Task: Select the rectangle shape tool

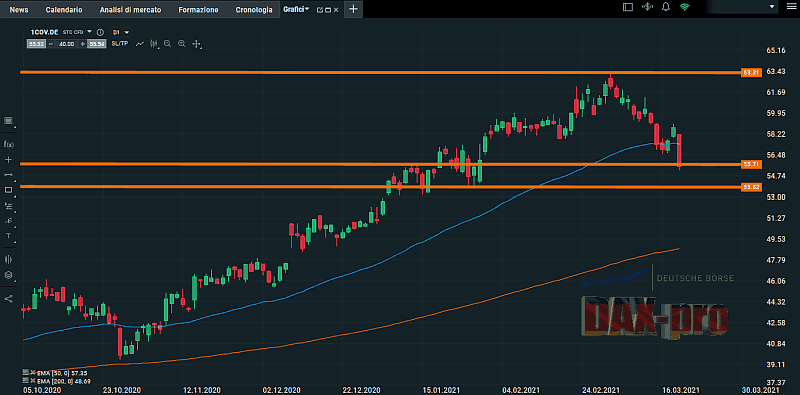Action: (x=8, y=190)
